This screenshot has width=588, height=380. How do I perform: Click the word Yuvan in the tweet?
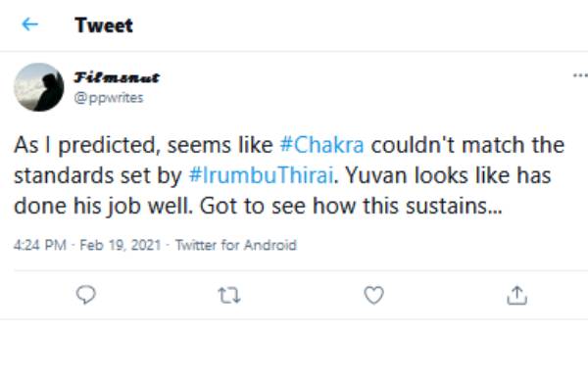coord(375,175)
